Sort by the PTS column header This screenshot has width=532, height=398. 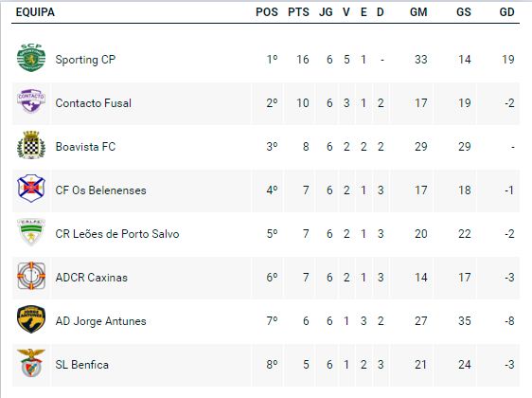[298, 12]
